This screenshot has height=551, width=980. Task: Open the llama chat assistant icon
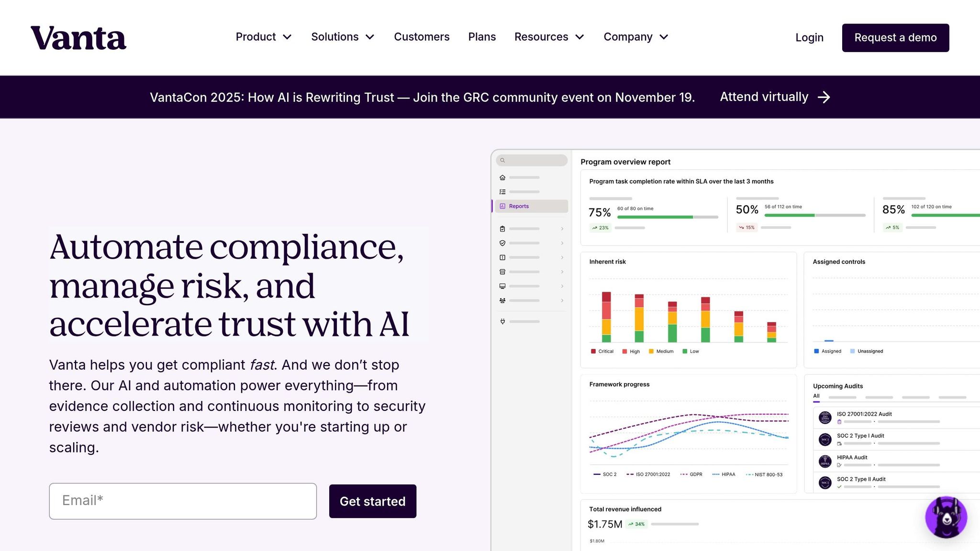click(x=946, y=517)
